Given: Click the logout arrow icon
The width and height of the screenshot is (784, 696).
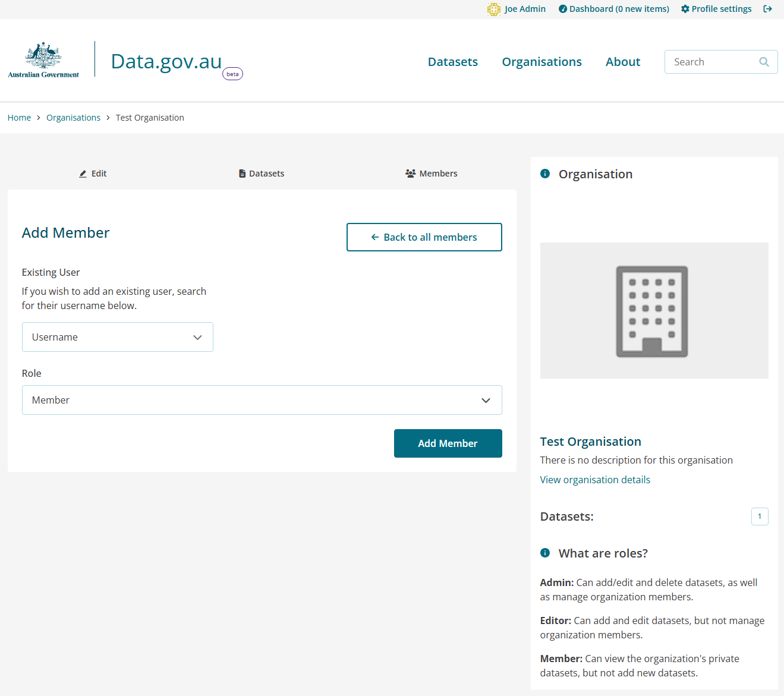Looking at the screenshot, I should click(767, 9).
